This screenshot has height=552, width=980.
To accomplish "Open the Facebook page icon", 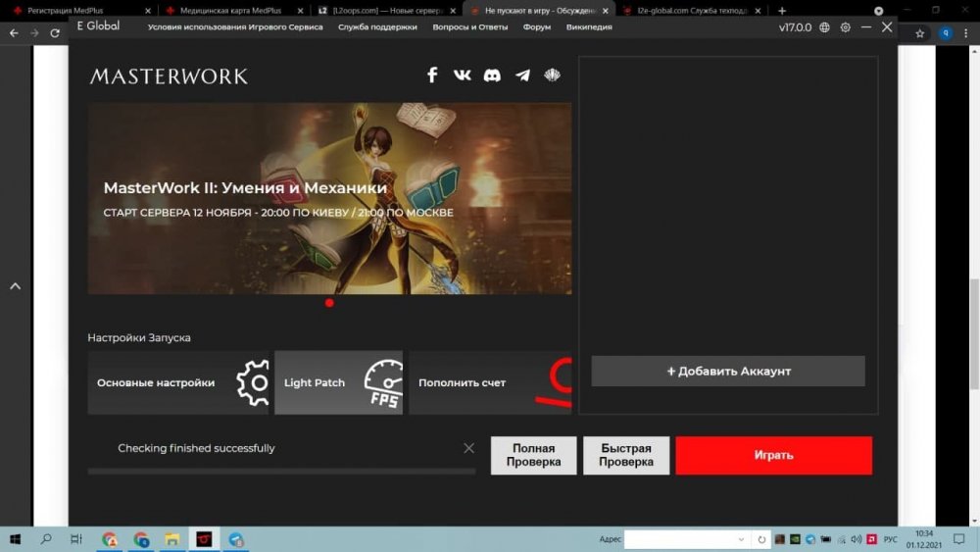I will click(432, 75).
